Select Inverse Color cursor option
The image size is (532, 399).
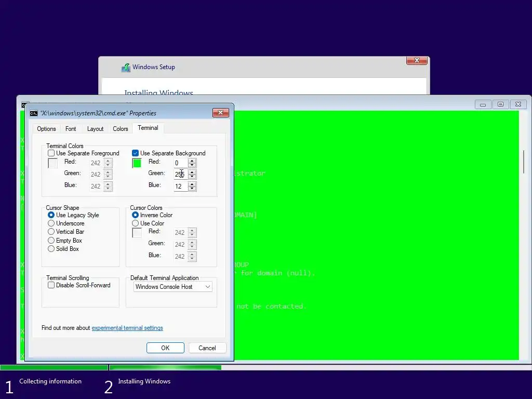(x=136, y=215)
